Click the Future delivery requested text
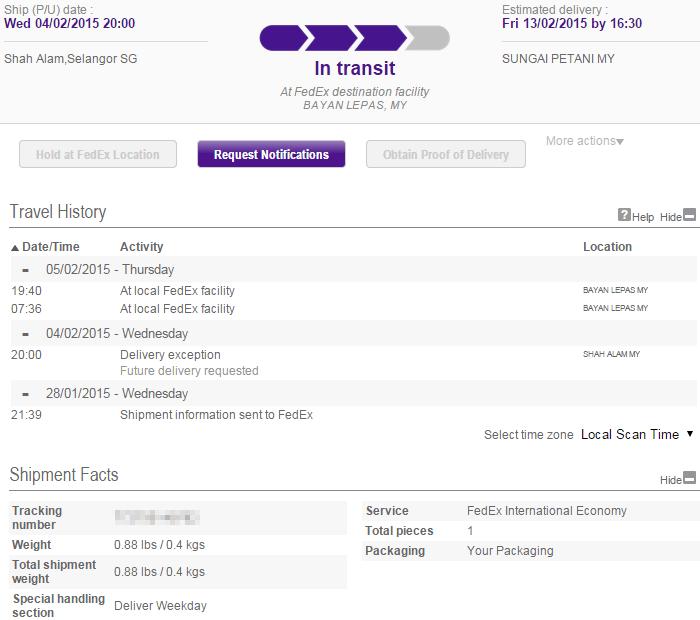 pos(189,371)
